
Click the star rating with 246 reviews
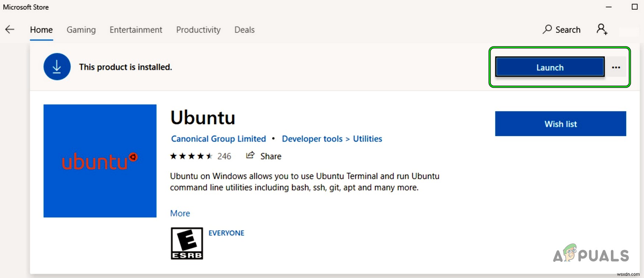click(x=191, y=156)
